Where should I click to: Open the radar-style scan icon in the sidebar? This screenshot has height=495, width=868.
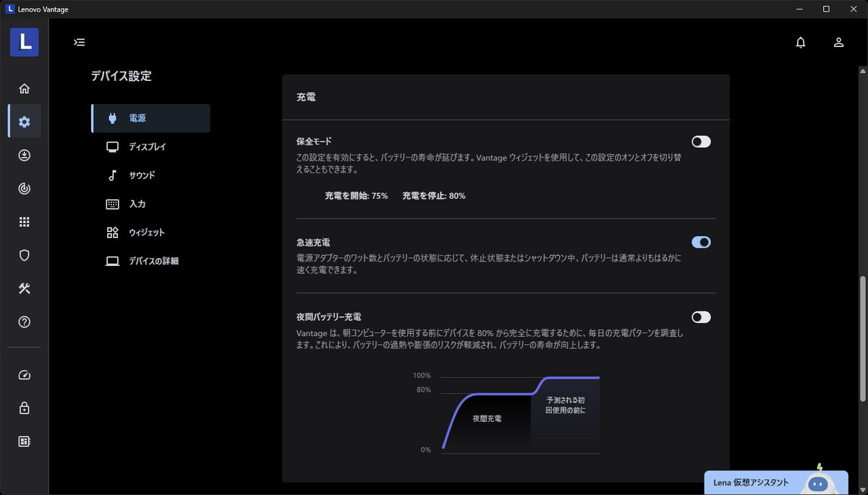(x=25, y=189)
